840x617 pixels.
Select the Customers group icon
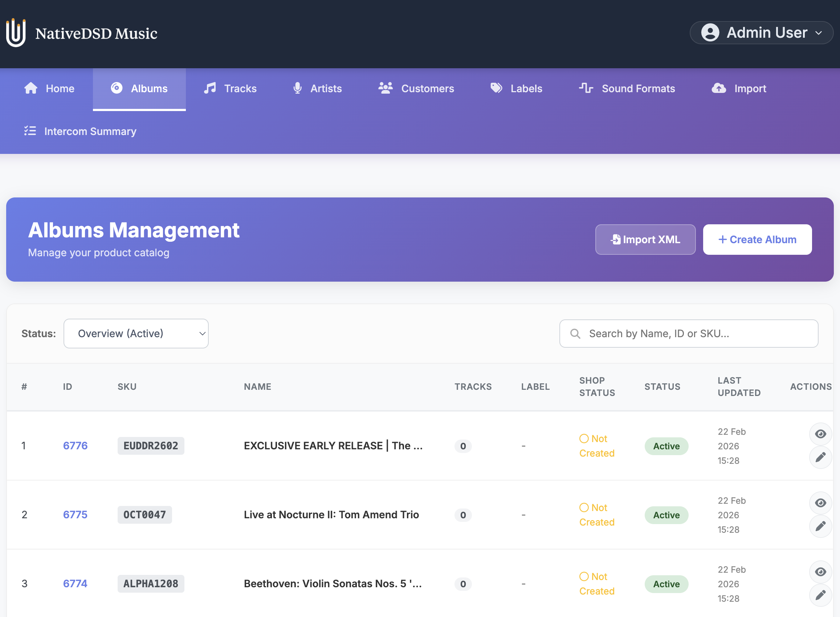[x=385, y=88]
